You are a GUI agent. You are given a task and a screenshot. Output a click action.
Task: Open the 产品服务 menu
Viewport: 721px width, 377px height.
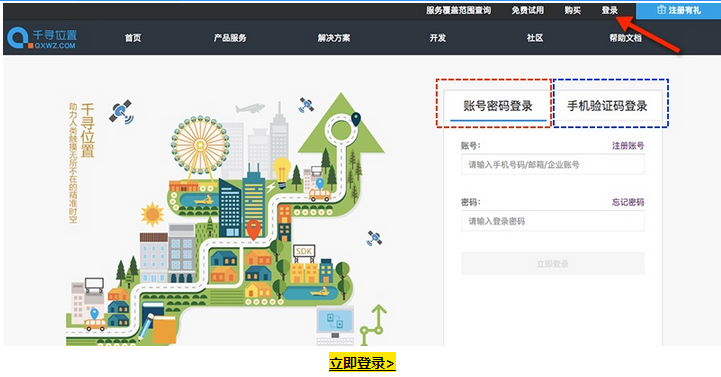coord(230,38)
